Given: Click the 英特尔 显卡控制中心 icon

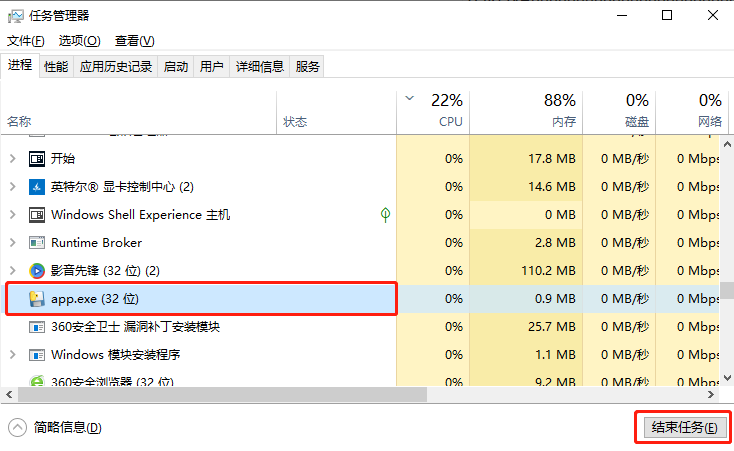Looking at the screenshot, I should click(37, 186).
